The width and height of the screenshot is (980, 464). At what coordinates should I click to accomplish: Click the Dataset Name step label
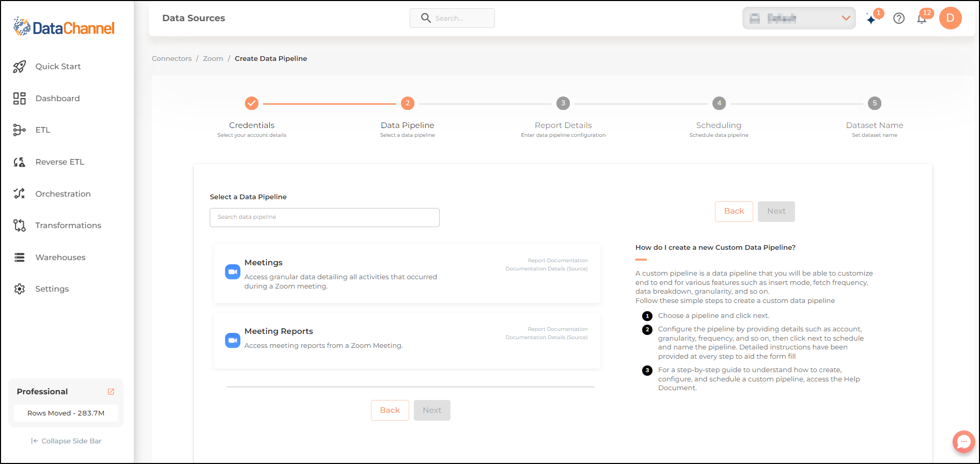[875, 125]
